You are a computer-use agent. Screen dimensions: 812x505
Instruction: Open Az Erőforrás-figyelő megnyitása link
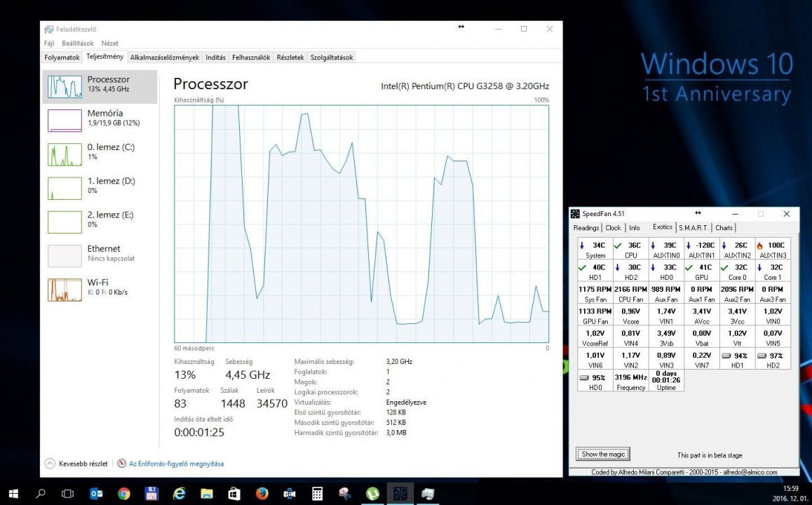click(x=177, y=464)
